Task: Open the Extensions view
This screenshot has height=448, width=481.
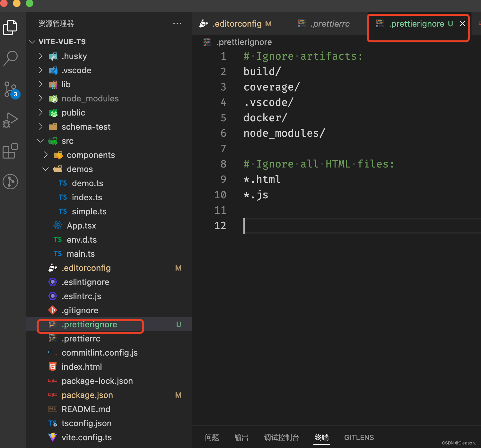Action: point(10,151)
